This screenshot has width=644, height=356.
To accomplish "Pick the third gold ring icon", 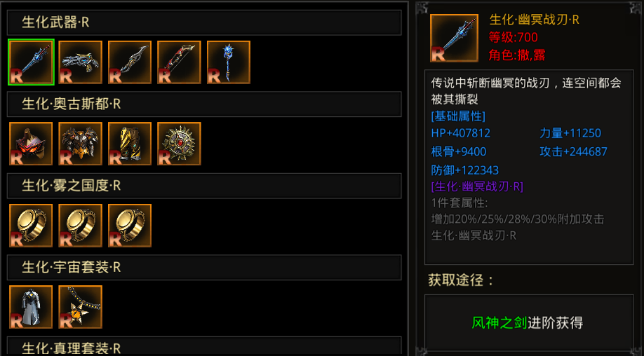I will [x=130, y=226].
